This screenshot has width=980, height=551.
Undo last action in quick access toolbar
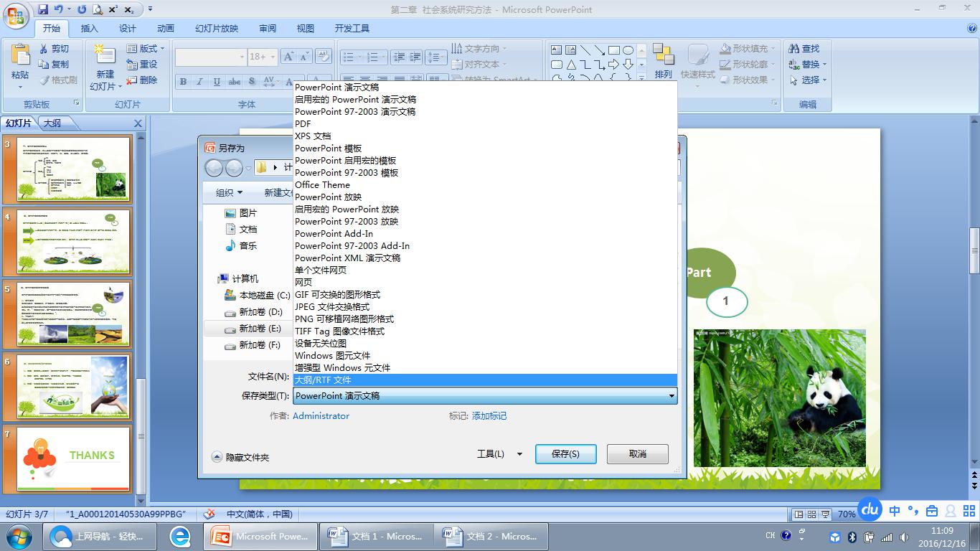[59, 9]
